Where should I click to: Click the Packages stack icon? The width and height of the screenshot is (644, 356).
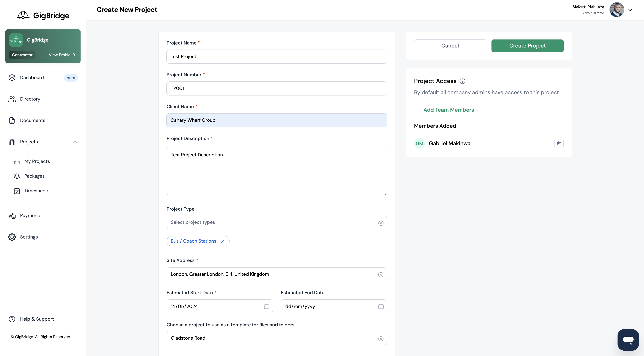tap(17, 176)
